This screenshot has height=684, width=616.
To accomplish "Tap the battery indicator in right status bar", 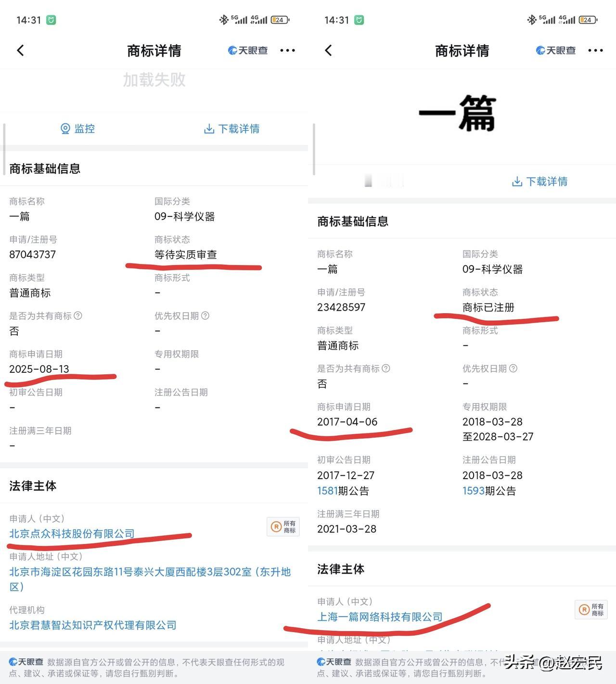I will tap(588, 20).
